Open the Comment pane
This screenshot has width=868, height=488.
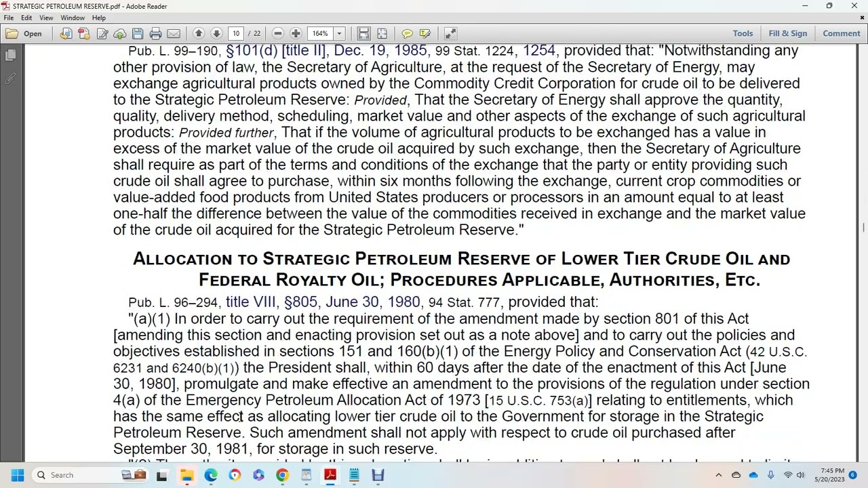[842, 33]
